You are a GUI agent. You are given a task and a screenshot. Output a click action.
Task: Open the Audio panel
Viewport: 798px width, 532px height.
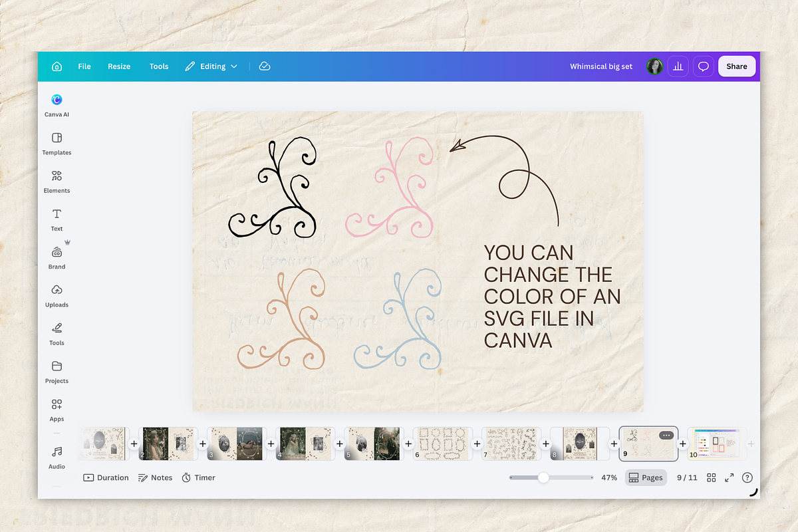click(57, 457)
